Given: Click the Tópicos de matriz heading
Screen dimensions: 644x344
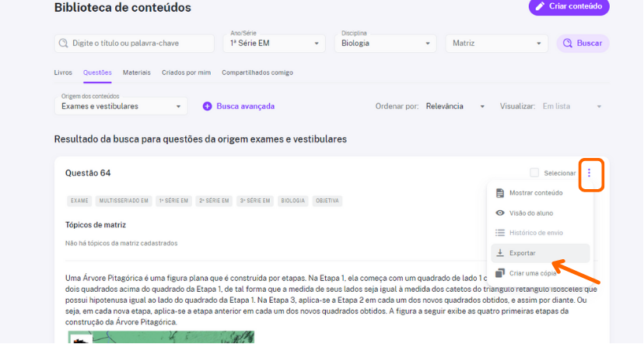Looking at the screenshot, I should pyautogui.click(x=96, y=225).
